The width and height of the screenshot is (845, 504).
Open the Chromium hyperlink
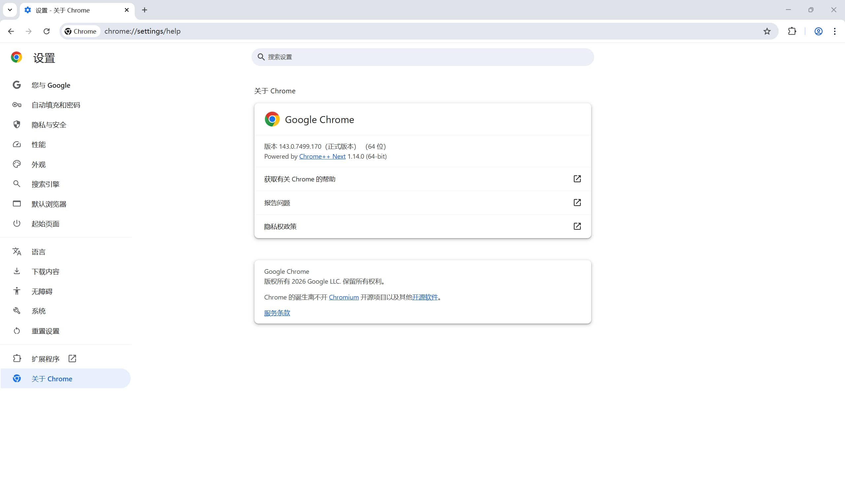pyautogui.click(x=344, y=297)
